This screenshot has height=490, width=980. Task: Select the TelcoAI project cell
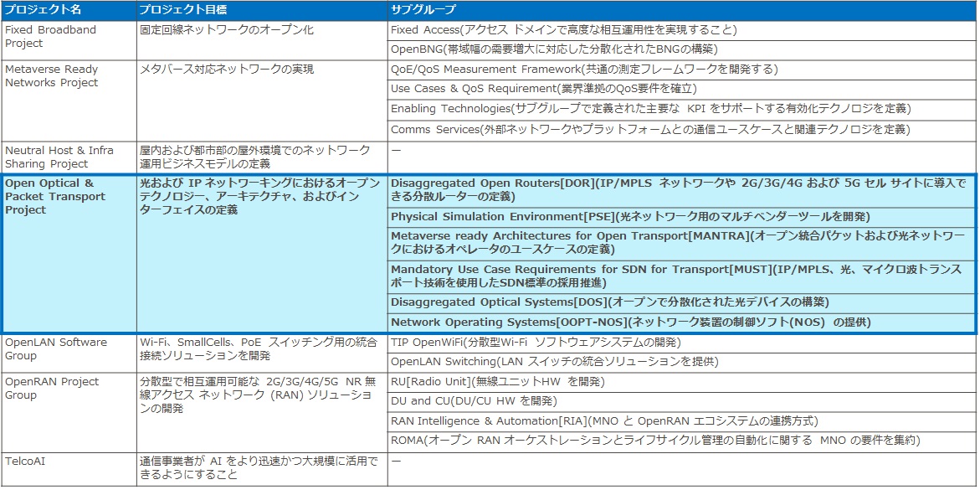[69, 469]
